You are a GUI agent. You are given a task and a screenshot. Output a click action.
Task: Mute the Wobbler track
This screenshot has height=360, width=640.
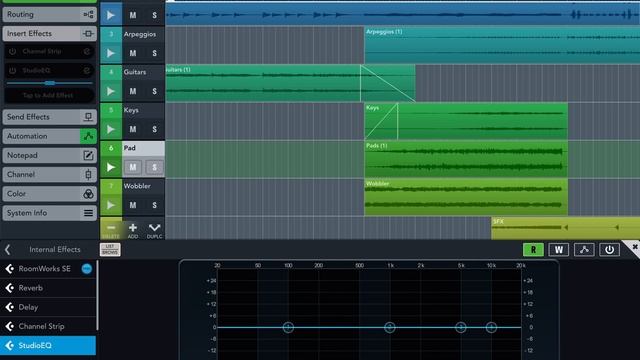point(133,205)
